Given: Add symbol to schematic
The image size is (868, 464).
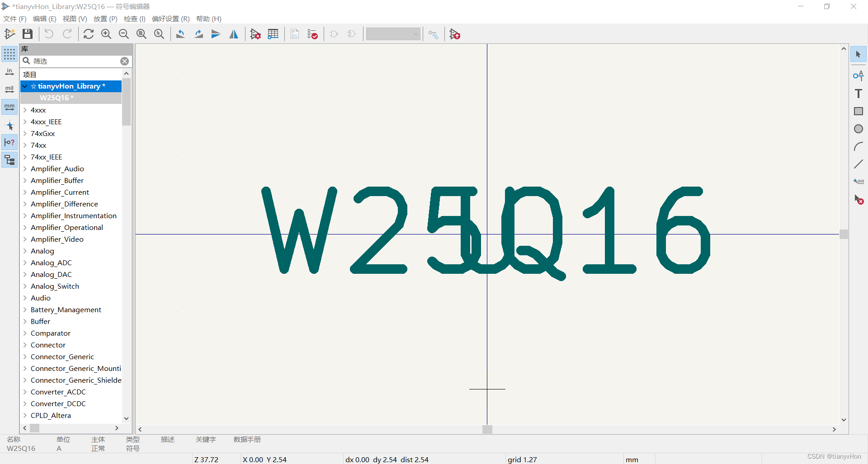Looking at the screenshot, I should click(x=455, y=34).
